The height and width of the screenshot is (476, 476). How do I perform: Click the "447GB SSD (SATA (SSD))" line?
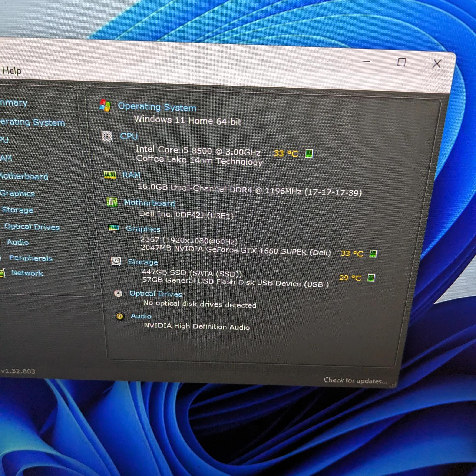click(192, 273)
